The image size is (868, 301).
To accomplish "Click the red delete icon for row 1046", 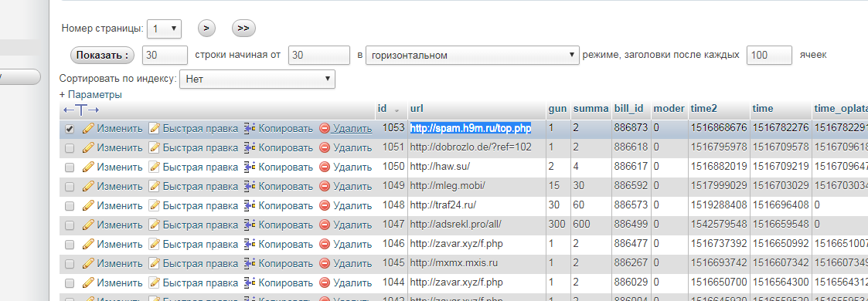I will [325, 244].
